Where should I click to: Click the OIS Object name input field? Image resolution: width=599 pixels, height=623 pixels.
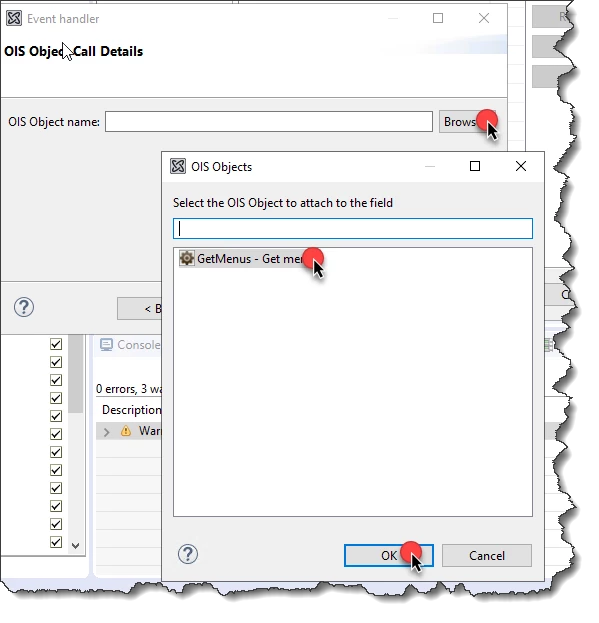point(269,122)
